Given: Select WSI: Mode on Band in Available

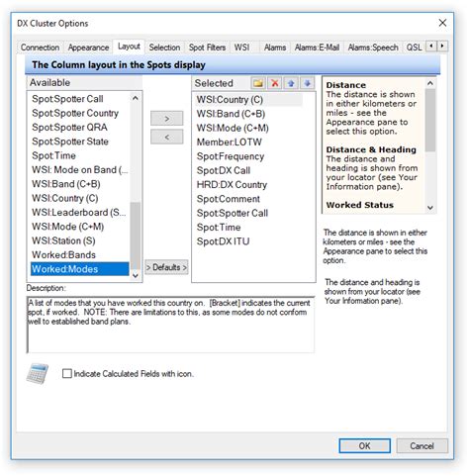Looking at the screenshot, I should click(79, 170).
